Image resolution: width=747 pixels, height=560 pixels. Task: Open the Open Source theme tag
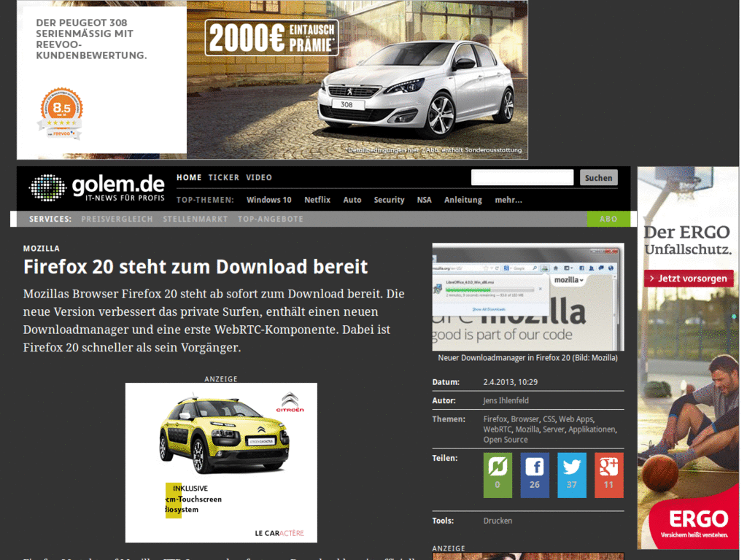coord(506,440)
